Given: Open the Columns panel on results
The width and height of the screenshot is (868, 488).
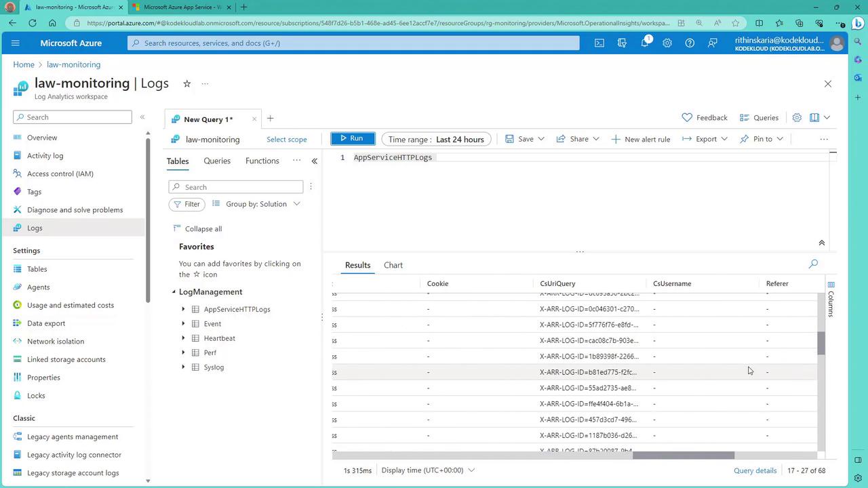Looking at the screenshot, I should [x=831, y=300].
